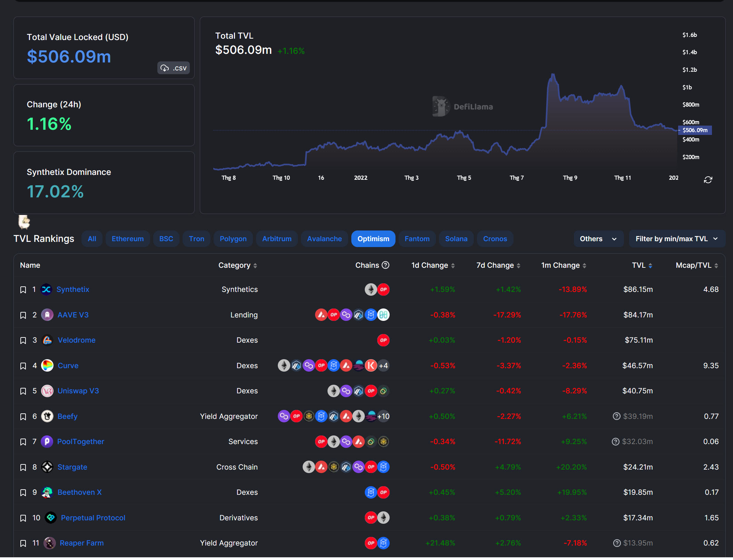This screenshot has width=733, height=560.
Task: Download data with the .csv button
Action: coord(174,68)
